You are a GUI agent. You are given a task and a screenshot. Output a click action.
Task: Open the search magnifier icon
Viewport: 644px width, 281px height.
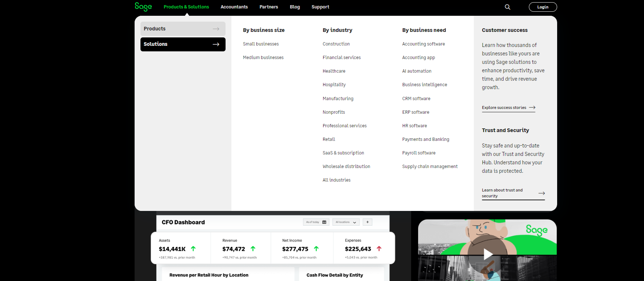(x=508, y=7)
